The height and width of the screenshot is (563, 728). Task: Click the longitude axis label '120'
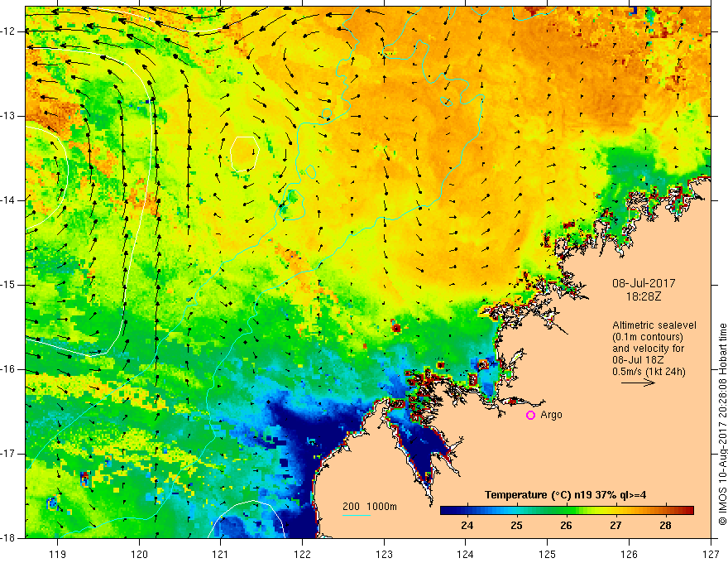[x=139, y=554]
